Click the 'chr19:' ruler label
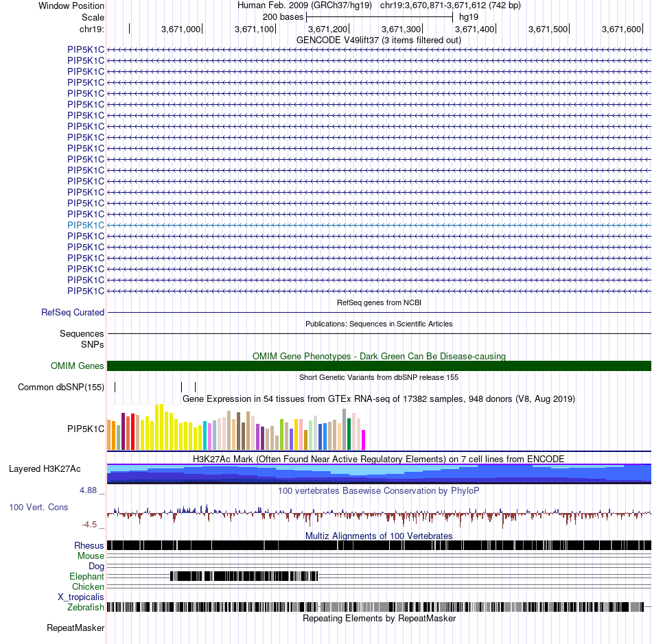The width and height of the screenshot is (652, 644). 92,29
